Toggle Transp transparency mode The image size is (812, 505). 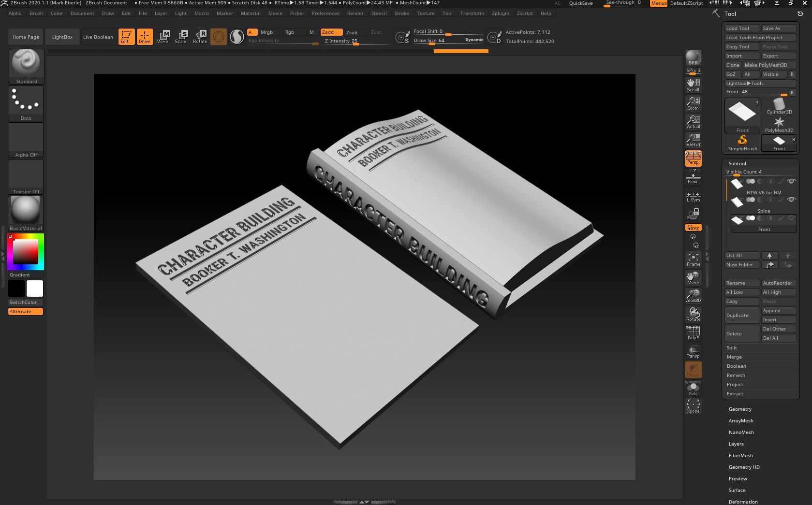pyautogui.click(x=693, y=351)
